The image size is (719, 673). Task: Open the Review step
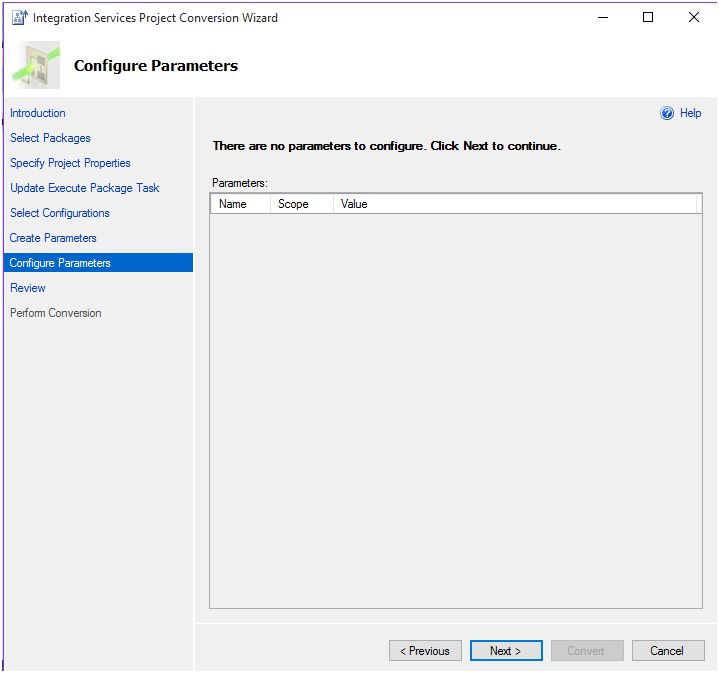tap(28, 288)
